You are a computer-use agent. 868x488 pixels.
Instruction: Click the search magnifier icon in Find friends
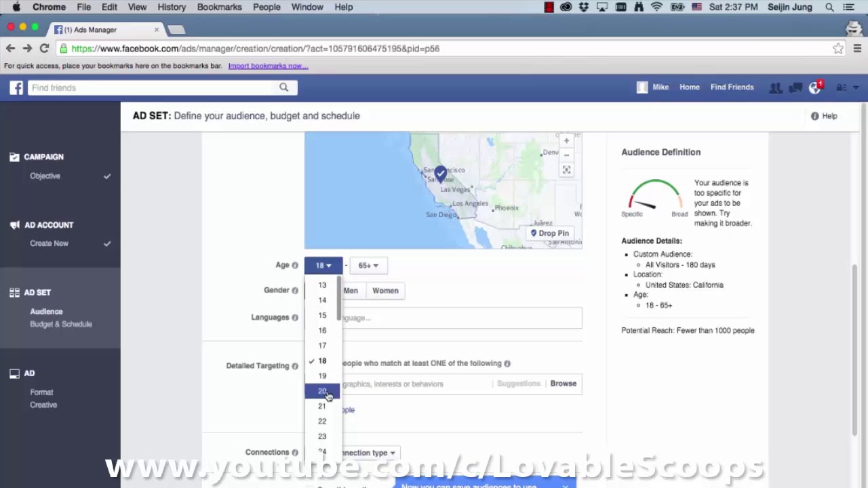click(283, 87)
